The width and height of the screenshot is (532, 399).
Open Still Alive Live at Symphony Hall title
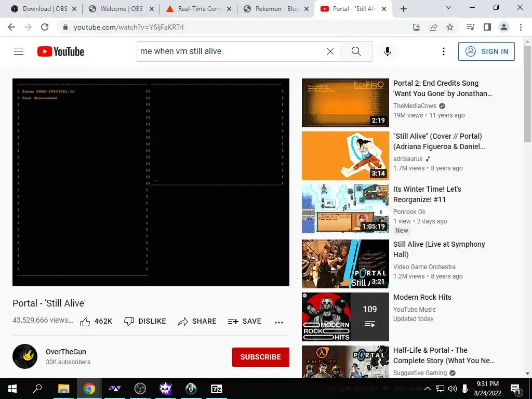[x=439, y=249]
